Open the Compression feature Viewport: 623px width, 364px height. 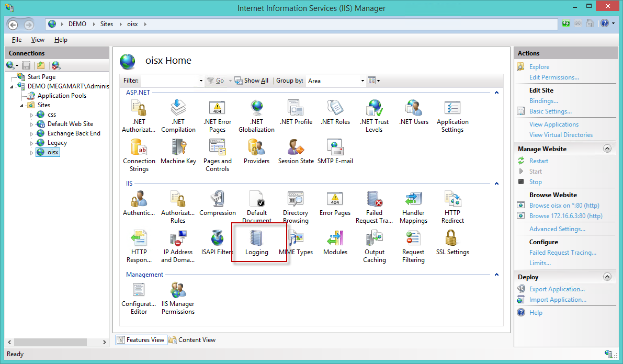(218, 203)
